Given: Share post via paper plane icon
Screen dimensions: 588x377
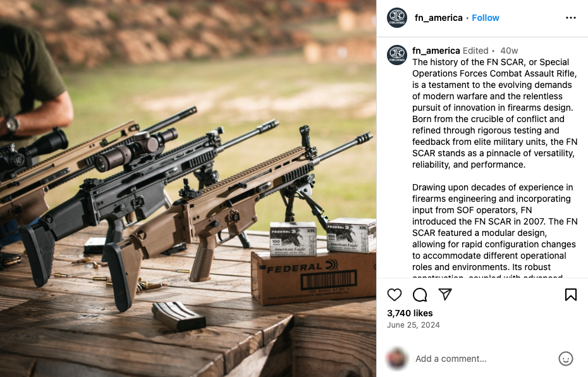Looking at the screenshot, I should (x=445, y=295).
